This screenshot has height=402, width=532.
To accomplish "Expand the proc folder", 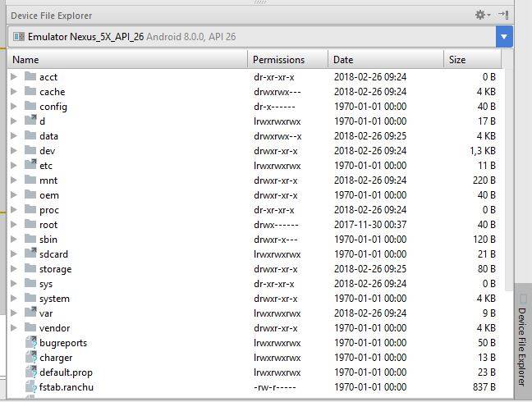I will coord(14,210).
